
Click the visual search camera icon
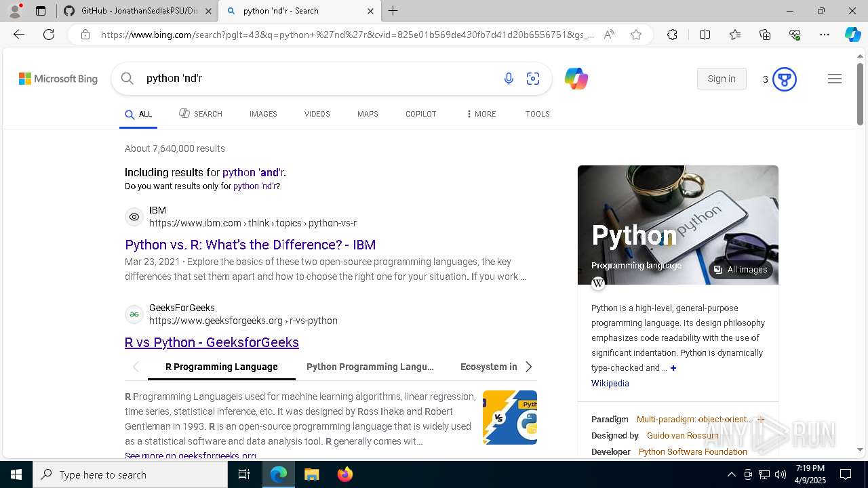[x=533, y=79]
